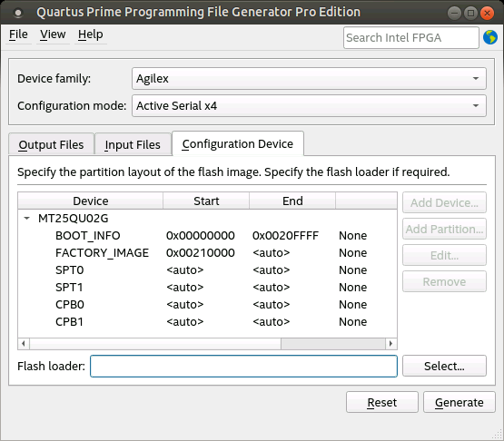Select the BOOT_INFO partition row
Image resolution: width=504 pixels, height=441 pixels.
[x=207, y=236]
